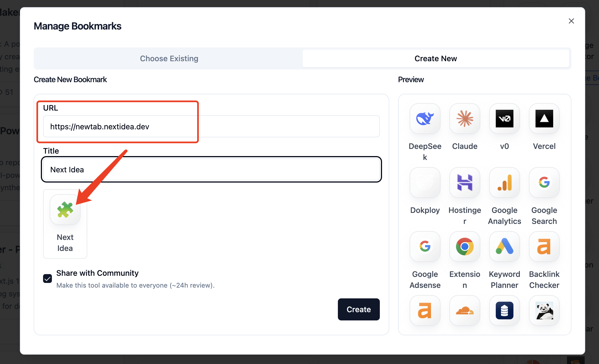Screen dimensions: 599x364
Task: Click the 'Backlink Checker' label text
Action: (544, 280)
